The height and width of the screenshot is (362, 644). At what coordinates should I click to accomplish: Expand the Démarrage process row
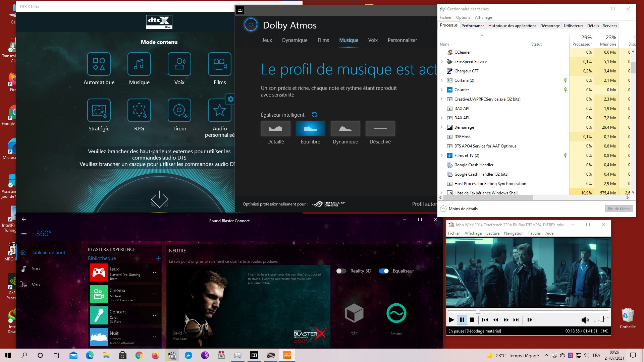coord(442,127)
